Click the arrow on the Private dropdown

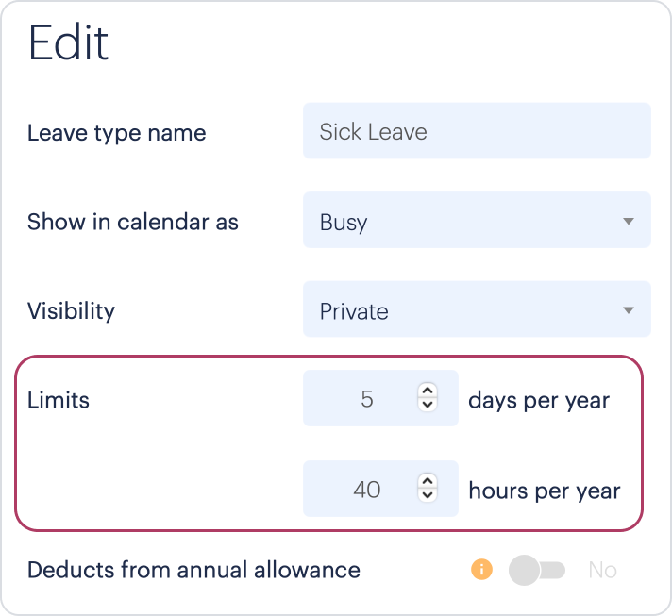coord(629,310)
